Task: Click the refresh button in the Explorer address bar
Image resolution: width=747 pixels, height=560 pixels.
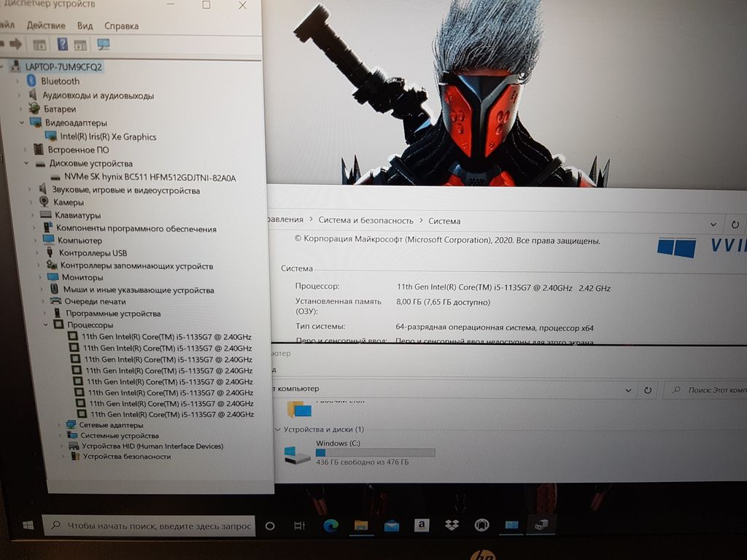Action: (x=647, y=390)
